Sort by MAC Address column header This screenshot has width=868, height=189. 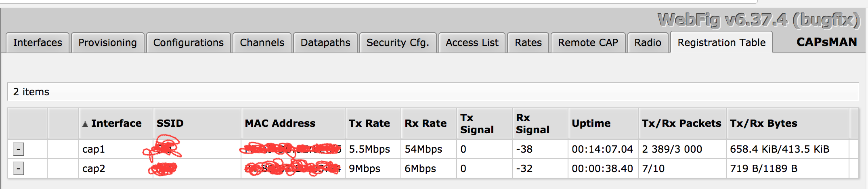pos(280,124)
